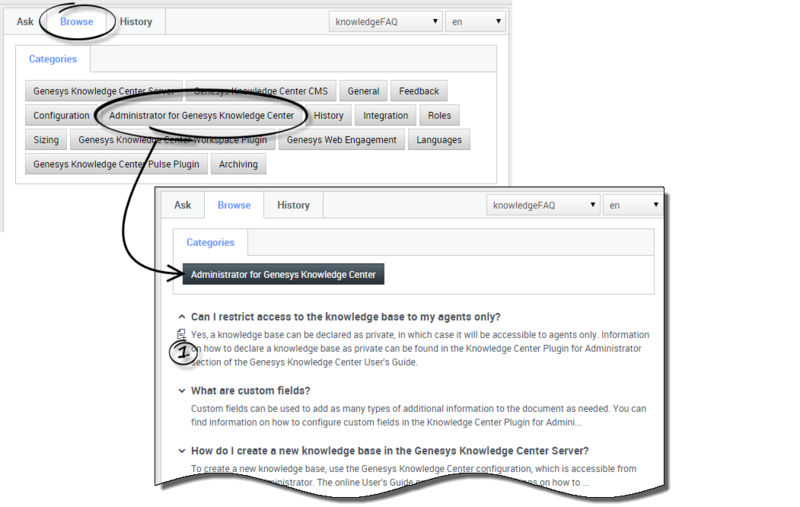Select the Categories tab in the upper panel
The image size is (800, 507).
(x=53, y=59)
